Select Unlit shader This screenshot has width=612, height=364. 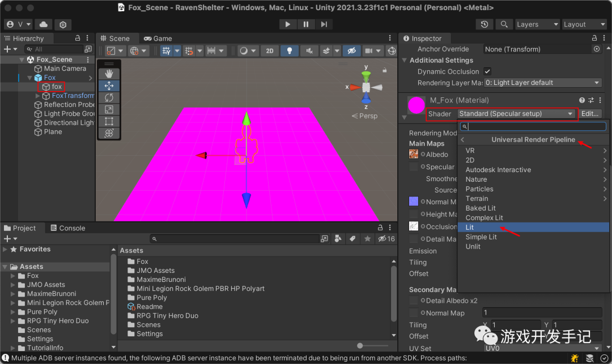[533, 247]
